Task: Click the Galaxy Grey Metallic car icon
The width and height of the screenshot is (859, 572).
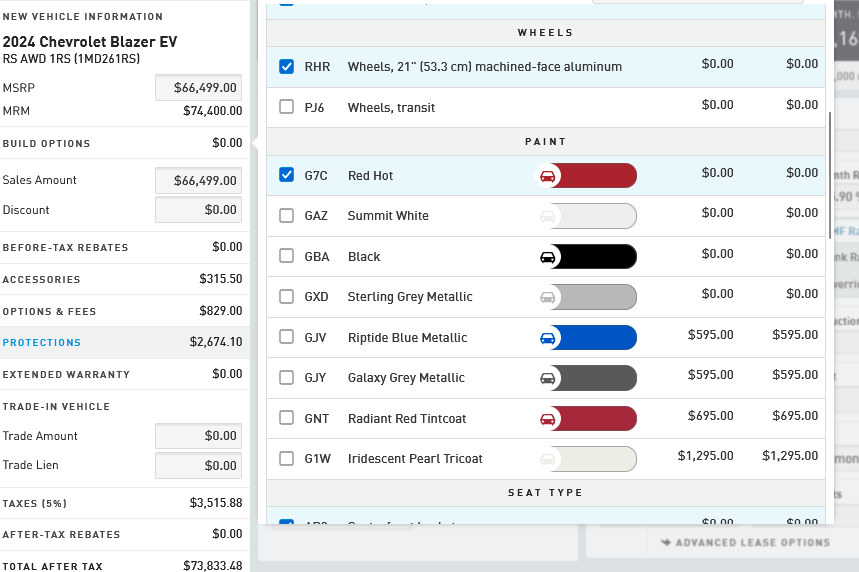Action: tap(547, 378)
